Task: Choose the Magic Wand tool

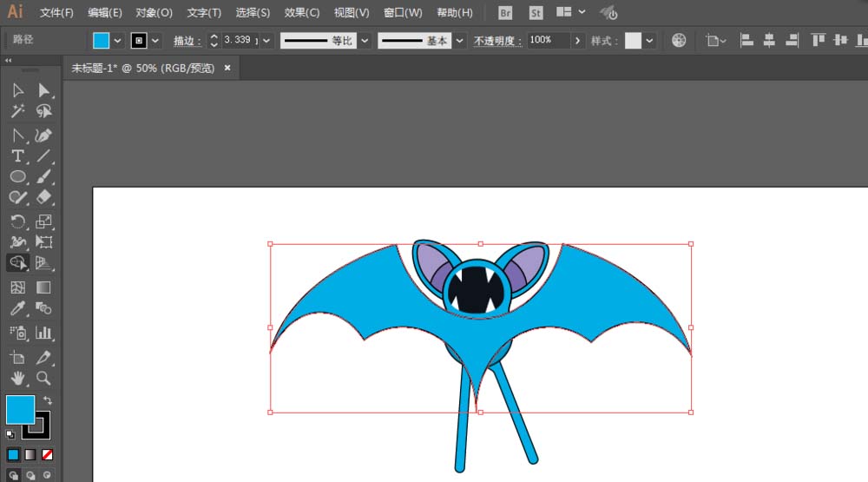Action: pyautogui.click(x=17, y=111)
